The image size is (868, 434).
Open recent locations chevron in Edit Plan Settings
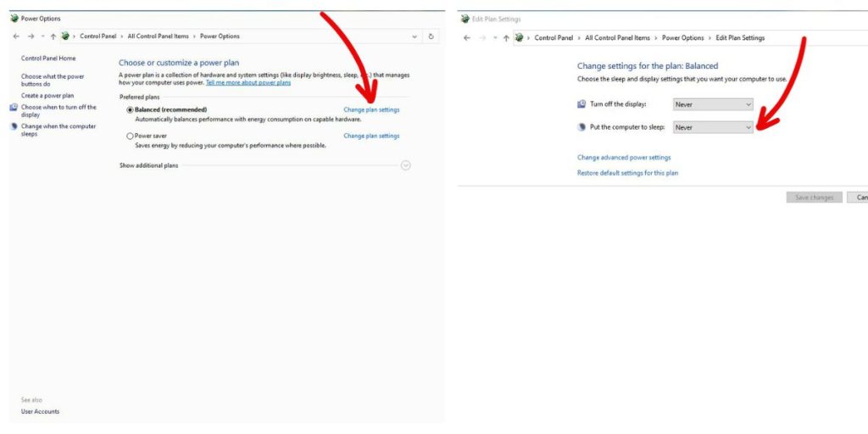[x=495, y=38]
